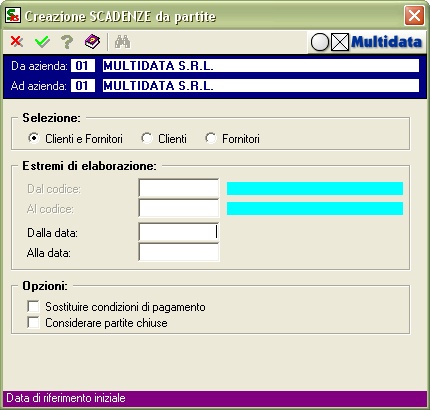This screenshot has width=430, height=410.
Task: Click the binoculars search icon
Action: coord(123,42)
